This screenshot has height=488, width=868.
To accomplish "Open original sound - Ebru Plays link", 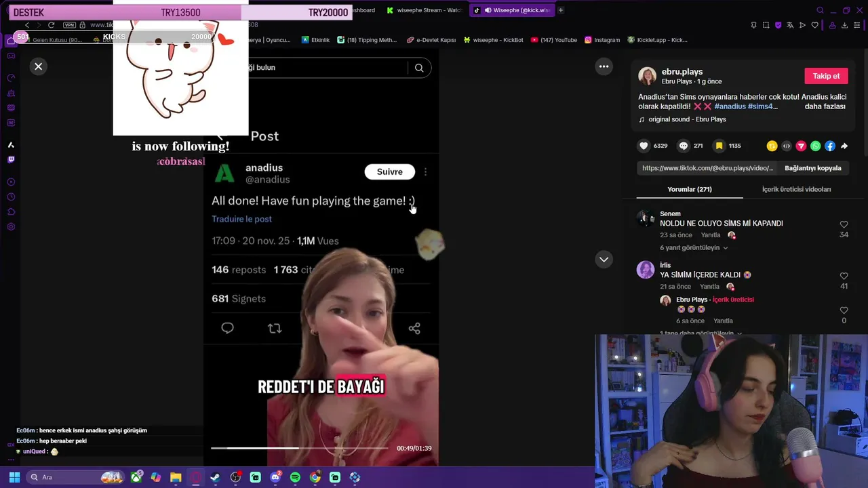I will click(687, 119).
